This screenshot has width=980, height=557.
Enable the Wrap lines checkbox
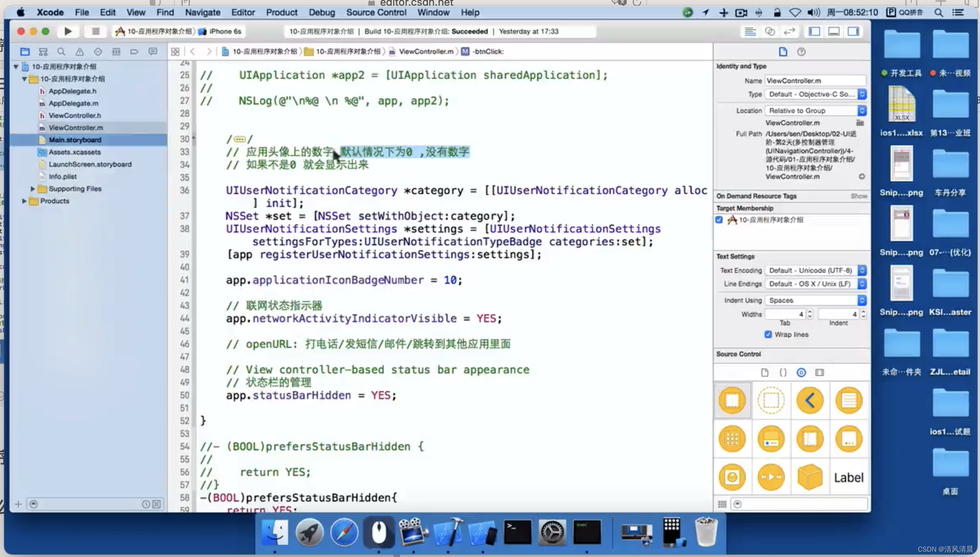point(768,334)
